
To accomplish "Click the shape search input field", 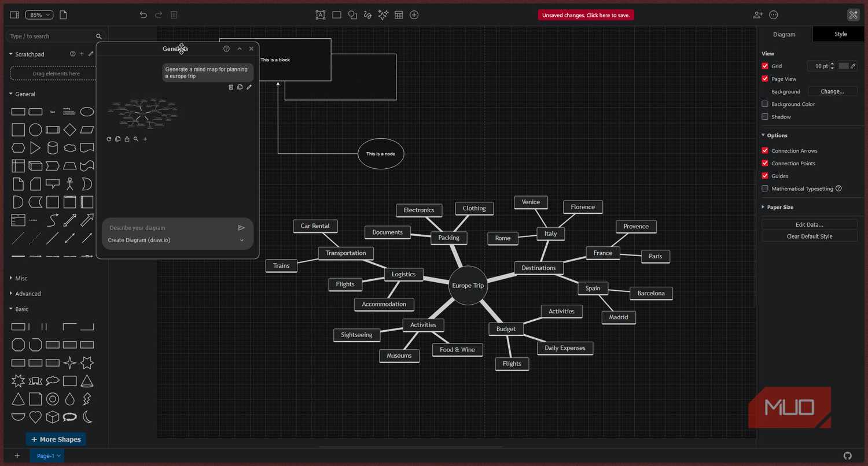I will [56, 36].
